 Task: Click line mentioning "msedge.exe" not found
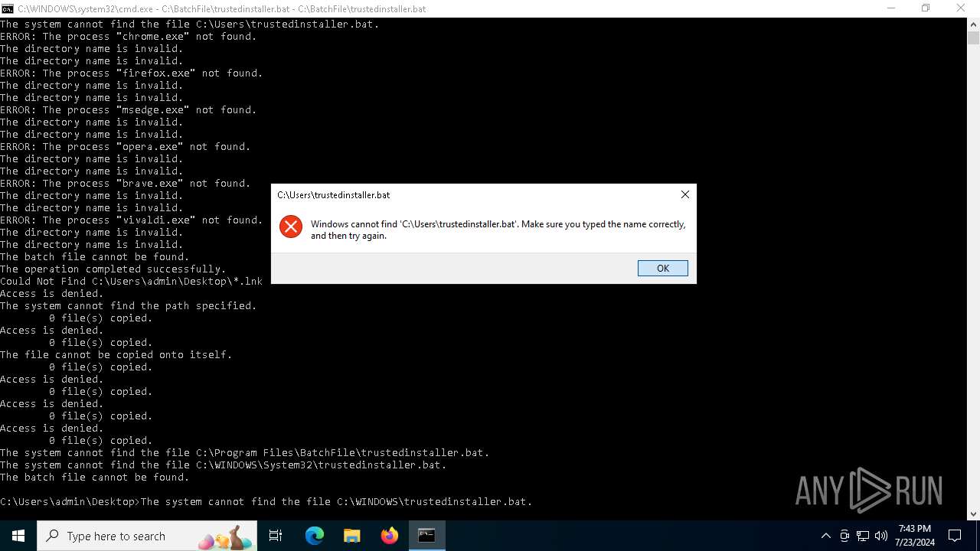click(x=129, y=109)
